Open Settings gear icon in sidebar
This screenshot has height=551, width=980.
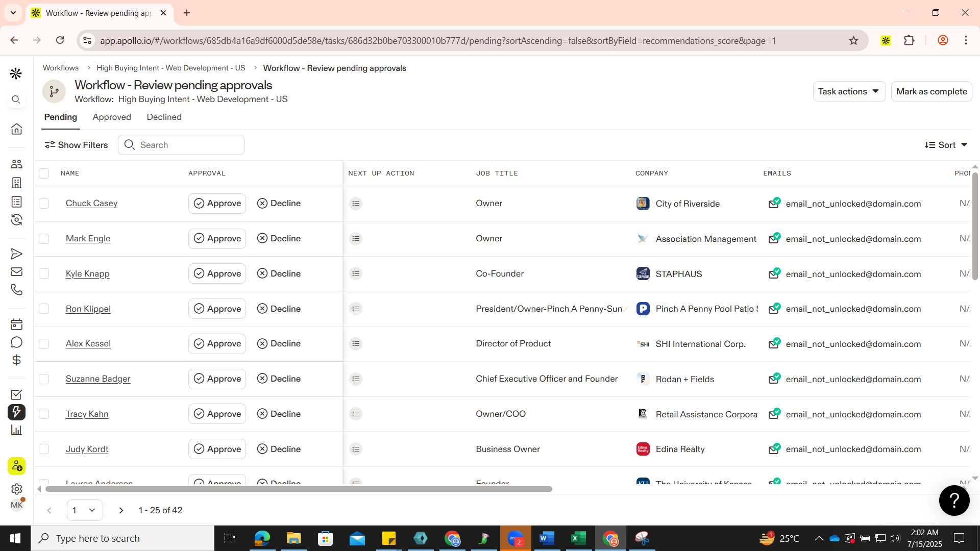(x=16, y=489)
